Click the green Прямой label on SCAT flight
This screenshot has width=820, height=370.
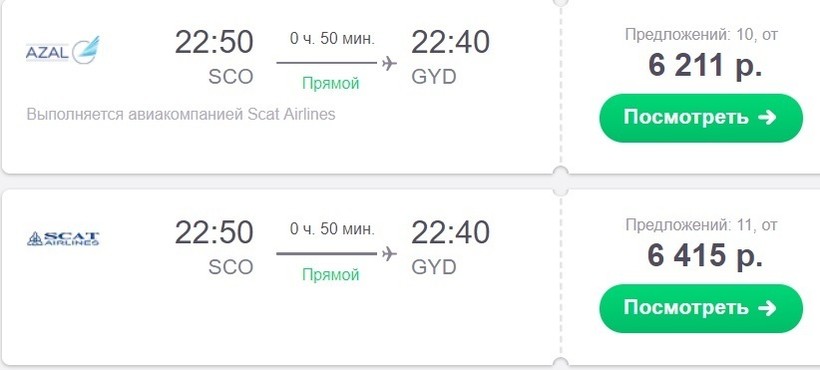[x=331, y=274]
